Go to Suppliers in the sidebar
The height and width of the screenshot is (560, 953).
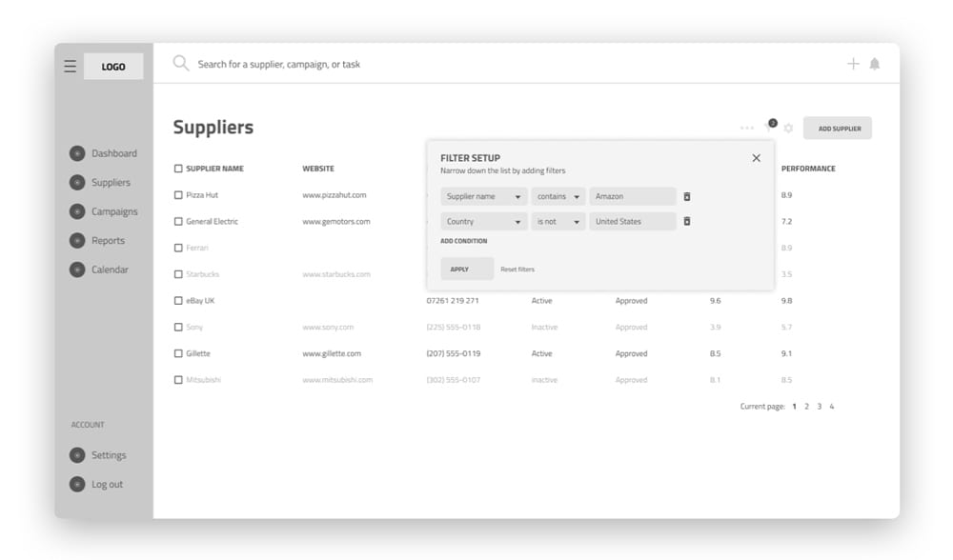pos(111,182)
